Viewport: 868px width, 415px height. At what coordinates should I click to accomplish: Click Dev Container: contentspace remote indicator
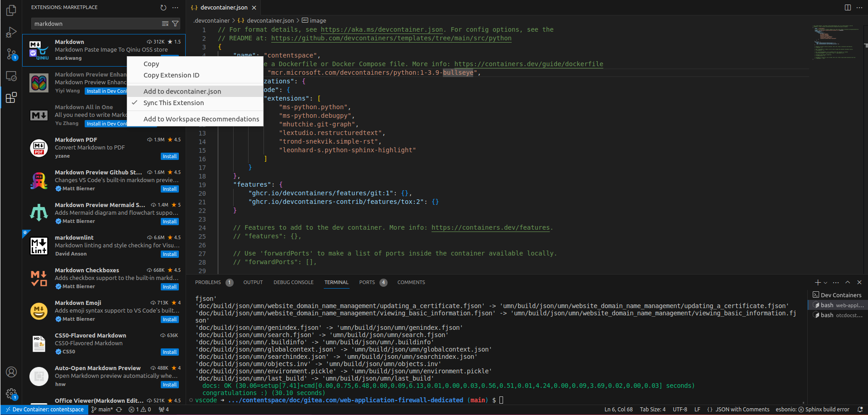44,410
